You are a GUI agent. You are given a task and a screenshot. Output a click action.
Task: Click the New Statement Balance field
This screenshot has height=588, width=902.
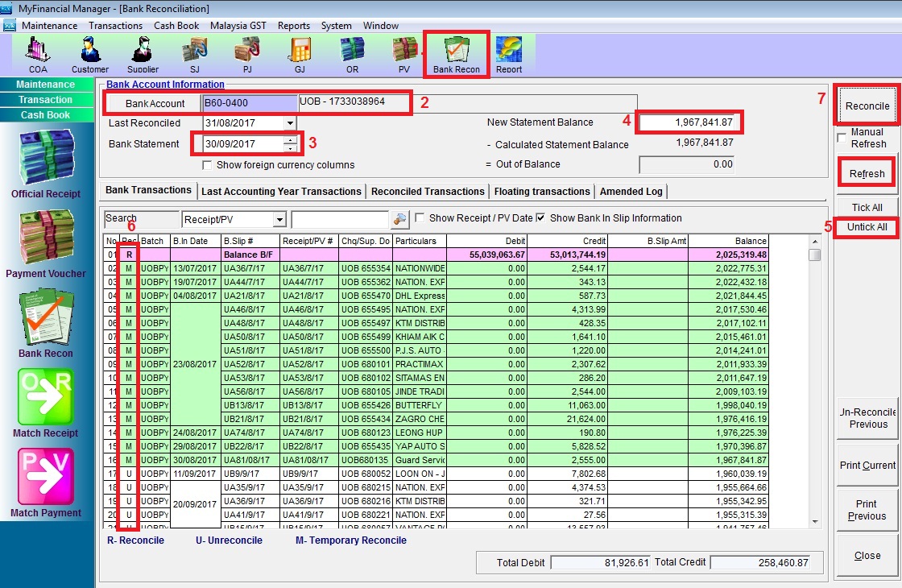tap(689, 122)
